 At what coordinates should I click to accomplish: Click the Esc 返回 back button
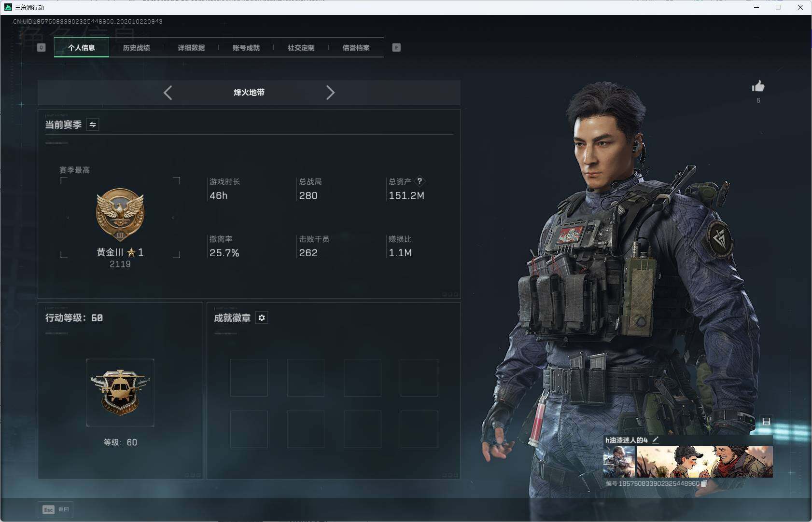(56, 509)
